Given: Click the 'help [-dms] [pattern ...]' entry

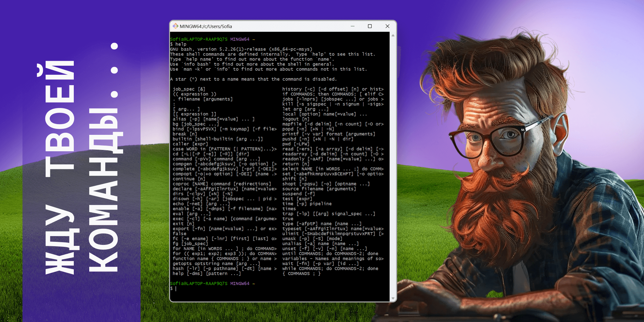Looking at the screenshot, I should point(207,274).
